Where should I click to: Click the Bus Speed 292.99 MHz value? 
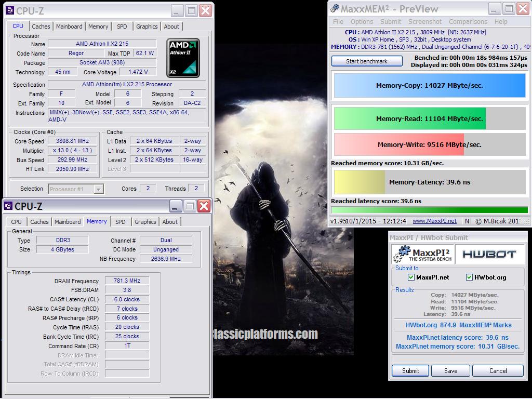pyautogui.click(x=73, y=160)
